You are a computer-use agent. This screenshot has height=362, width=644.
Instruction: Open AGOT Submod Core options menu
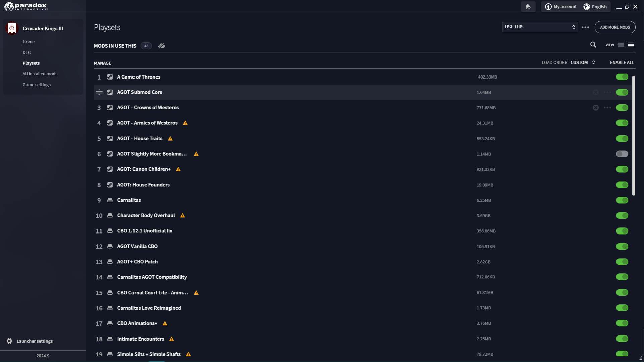607,92
